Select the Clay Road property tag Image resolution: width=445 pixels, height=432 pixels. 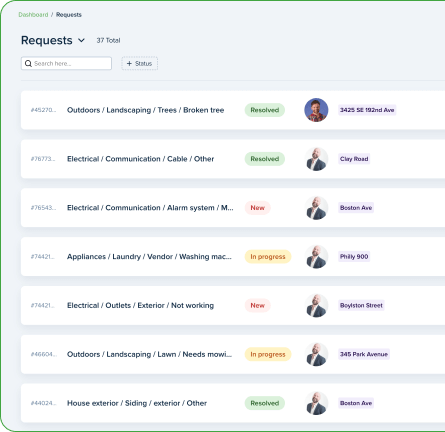click(x=354, y=159)
